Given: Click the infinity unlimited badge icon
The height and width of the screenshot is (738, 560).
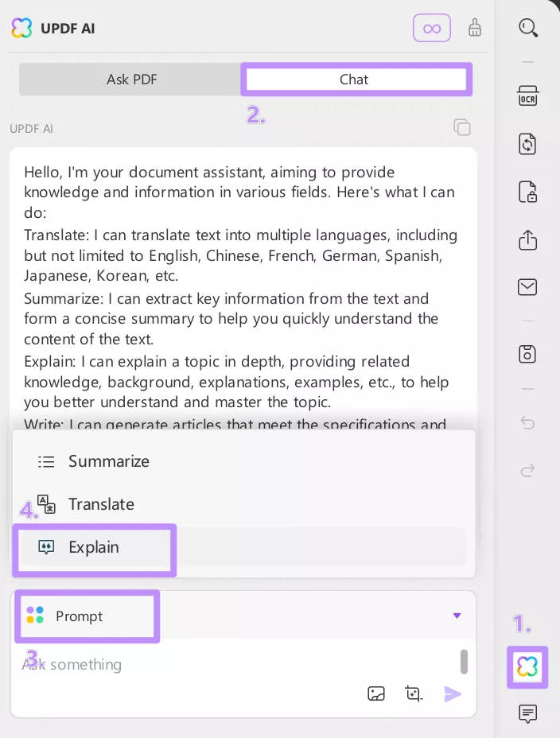Looking at the screenshot, I should (x=431, y=29).
